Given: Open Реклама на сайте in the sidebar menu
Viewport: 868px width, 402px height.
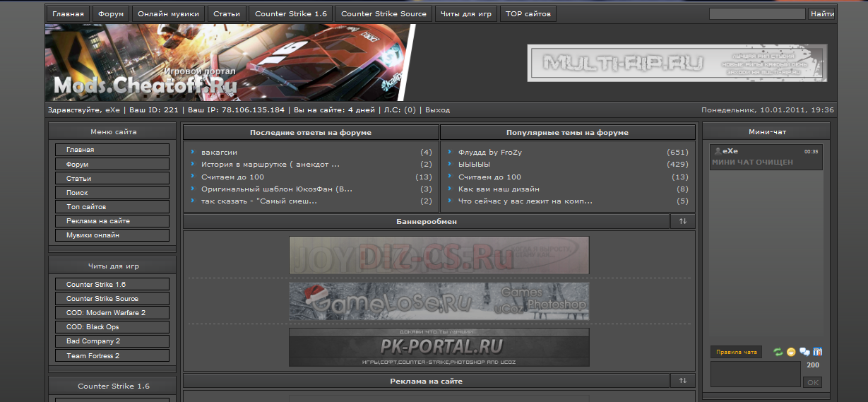Looking at the screenshot, I should [112, 220].
